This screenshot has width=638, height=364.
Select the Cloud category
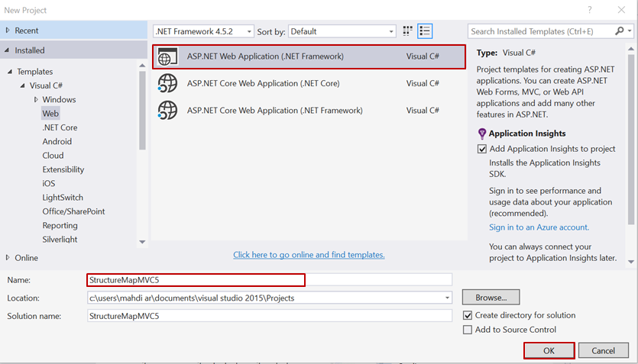[53, 156]
